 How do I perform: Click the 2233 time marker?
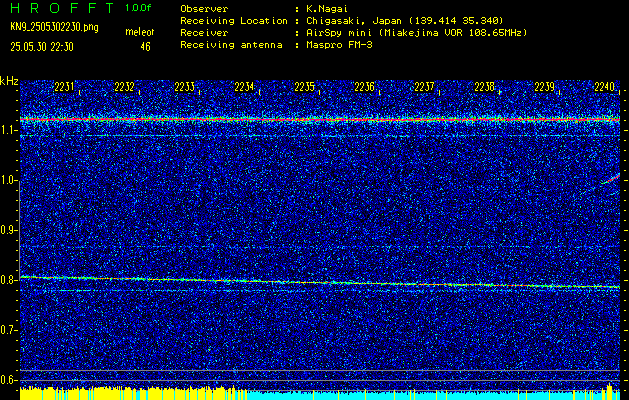(185, 87)
